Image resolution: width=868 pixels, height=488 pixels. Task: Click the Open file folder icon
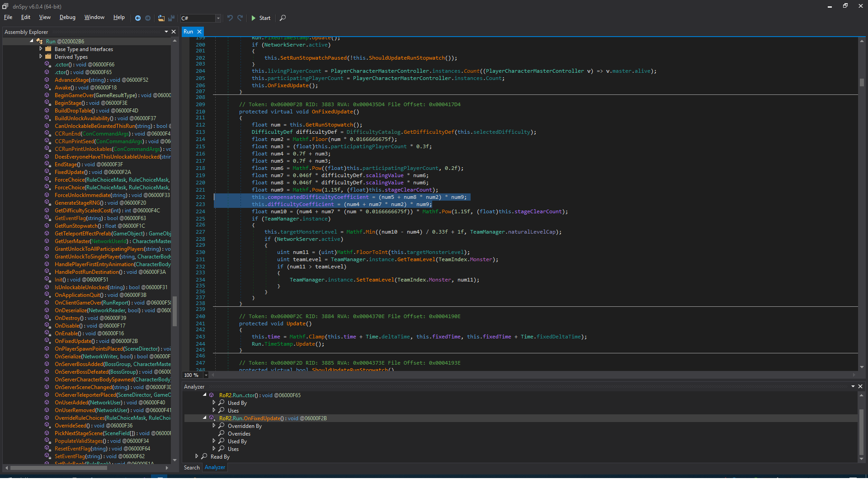point(161,18)
